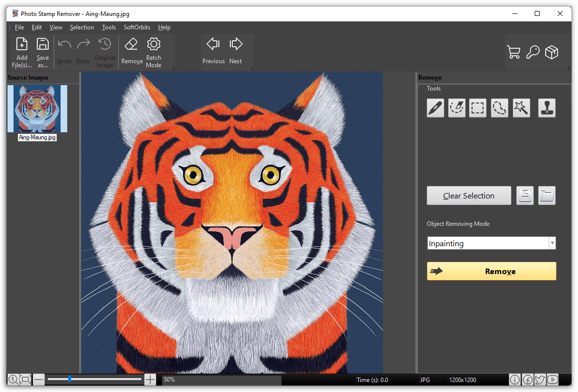
Task: Show the Original Image
Action: click(x=104, y=52)
